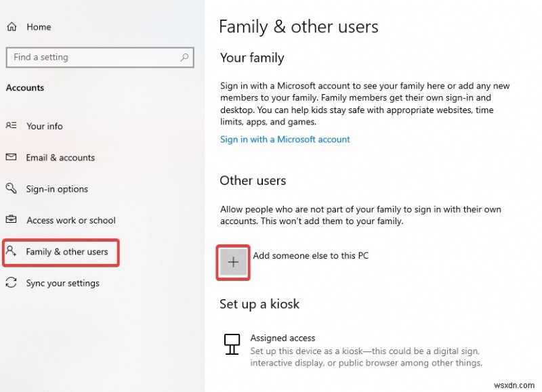Screen dimensions: 542x392
Task: Select the Family & other users people icon
Action: click(x=12, y=251)
